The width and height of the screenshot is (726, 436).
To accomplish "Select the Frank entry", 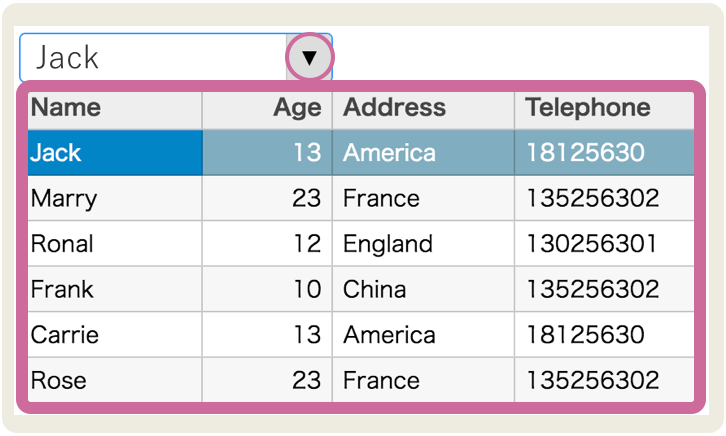I will pyautogui.click(x=361, y=289).
